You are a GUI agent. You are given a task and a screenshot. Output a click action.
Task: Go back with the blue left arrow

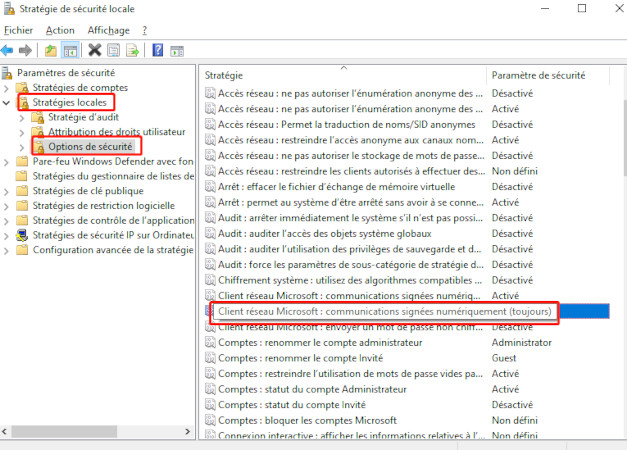(x=7, y=51)
